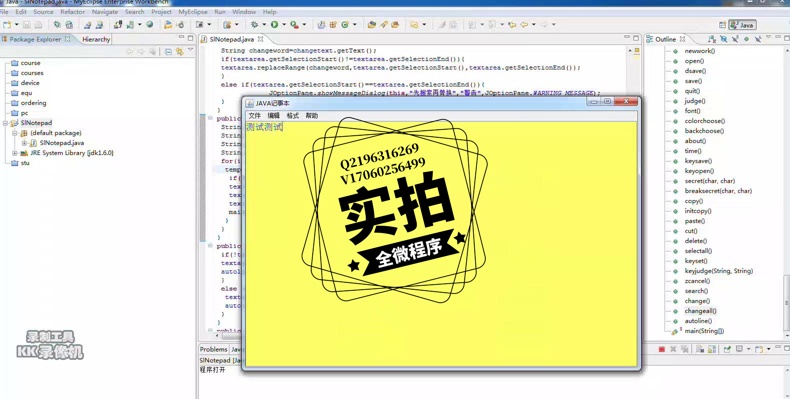This screenshot has height=399, width=790.
Task: Expand the JRE System Library node
Action: [15, 153]
